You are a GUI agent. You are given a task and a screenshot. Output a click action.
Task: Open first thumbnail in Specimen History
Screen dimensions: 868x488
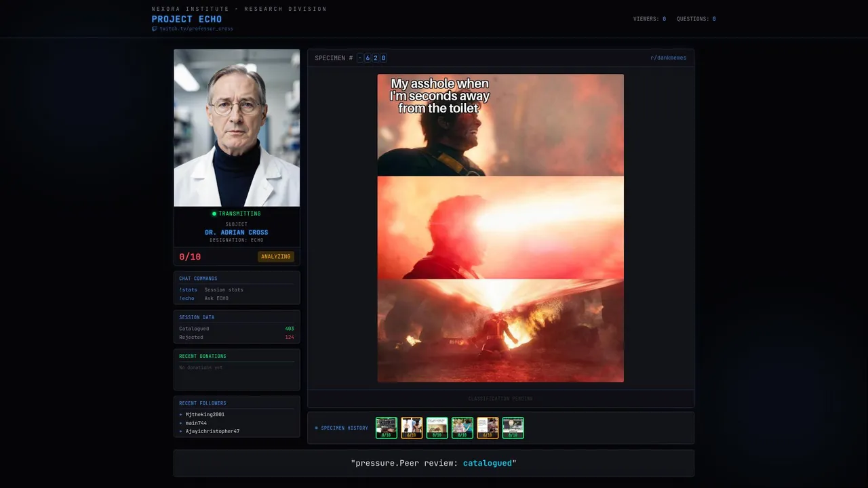[387, 428]
